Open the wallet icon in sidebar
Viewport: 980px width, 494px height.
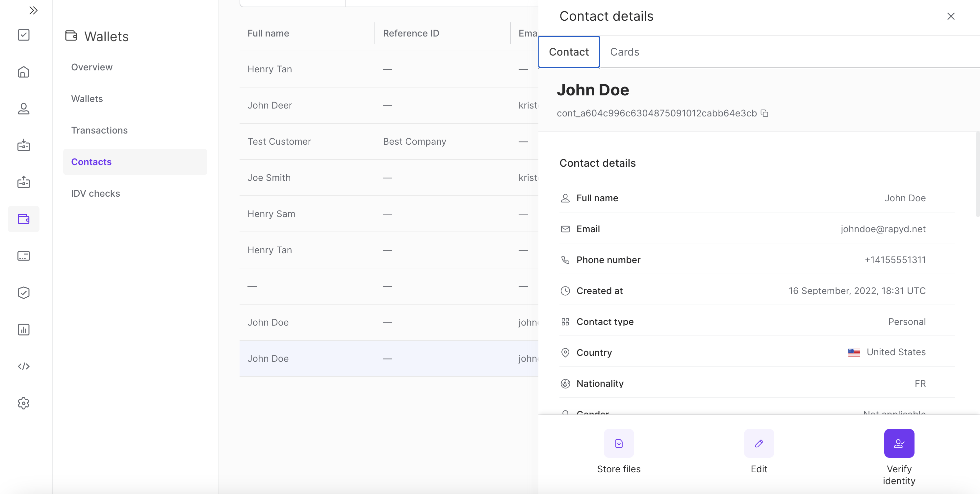point(24,219)
